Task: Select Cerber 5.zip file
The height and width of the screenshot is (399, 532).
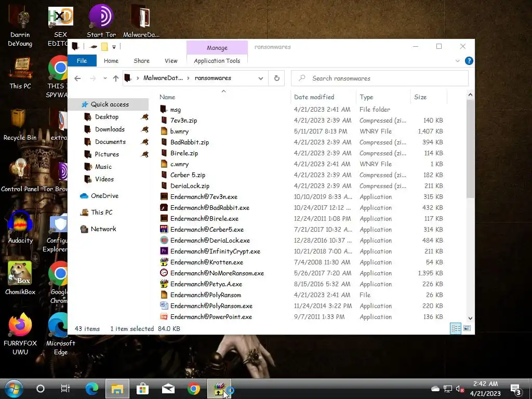Action: (188, 175)
